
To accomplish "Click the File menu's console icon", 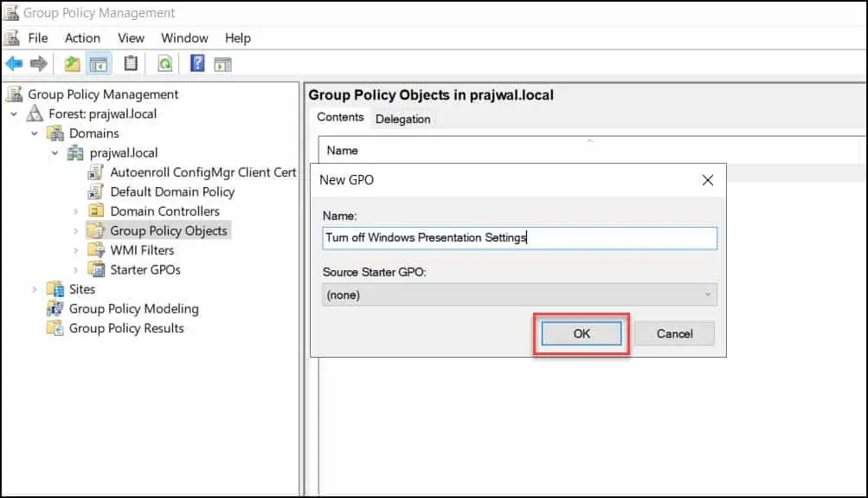I will [12, 37].
